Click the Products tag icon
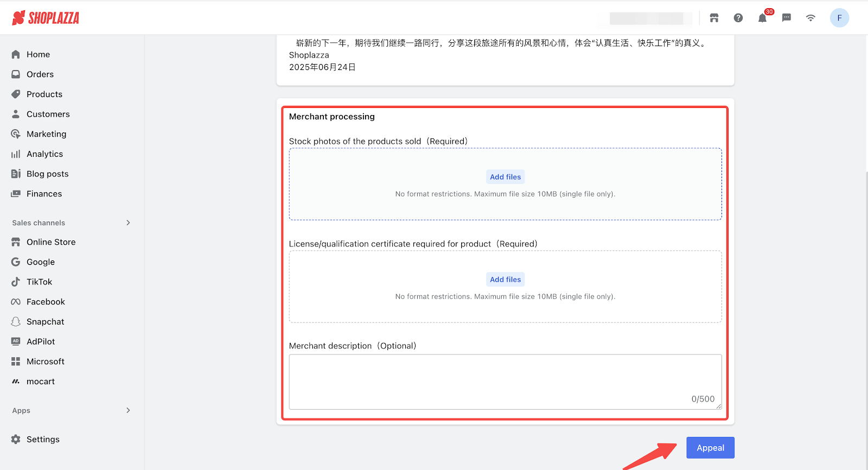Viewport: 868px width, 470px height. 16,94
